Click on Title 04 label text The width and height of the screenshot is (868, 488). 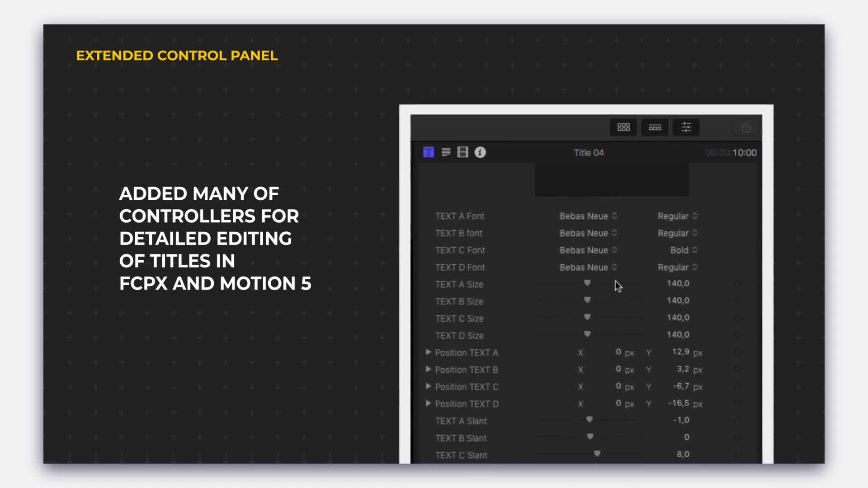pos(589,152)
